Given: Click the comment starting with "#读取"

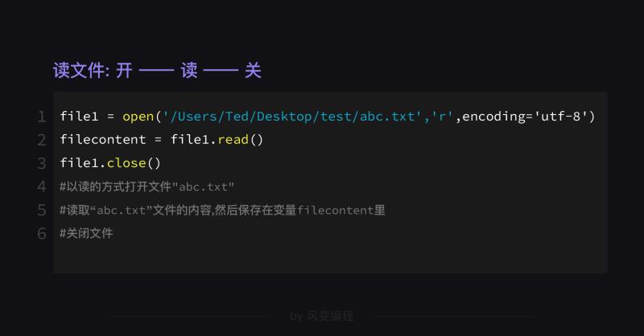Looking at the screenshot, I should [222, 210].
